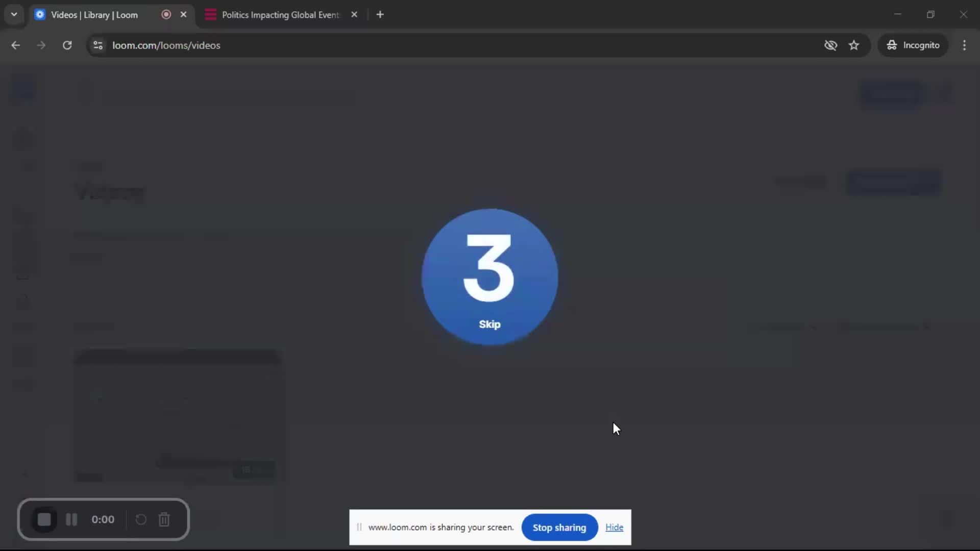Skip the countdown
Image resolution: width=980 pixels, height=551 pixels.
coord(489,324)
